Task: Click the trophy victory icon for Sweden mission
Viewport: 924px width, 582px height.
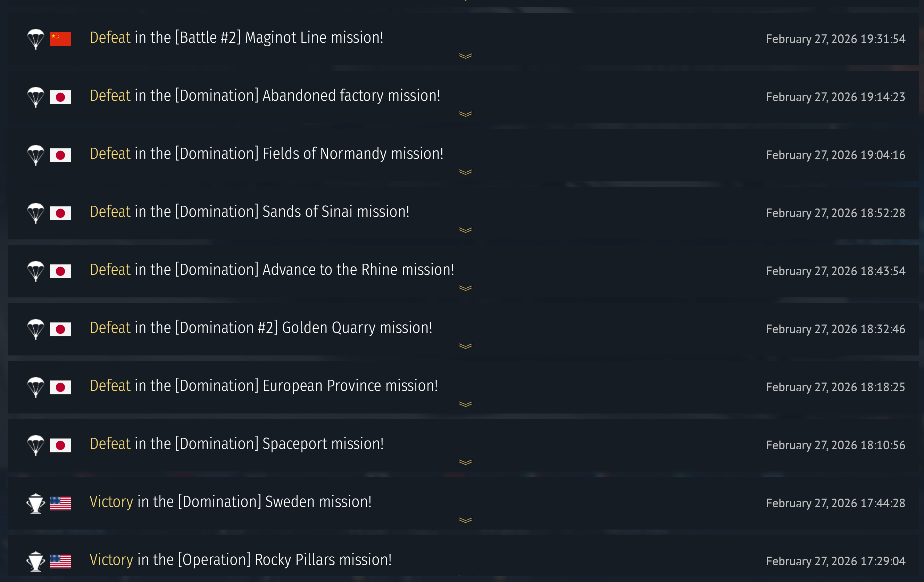Action: 36,503
